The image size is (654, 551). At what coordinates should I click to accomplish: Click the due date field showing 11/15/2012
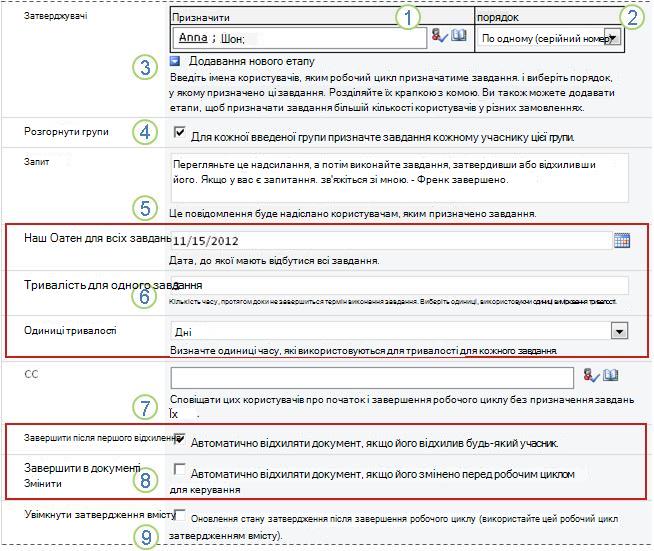[391, 241]
